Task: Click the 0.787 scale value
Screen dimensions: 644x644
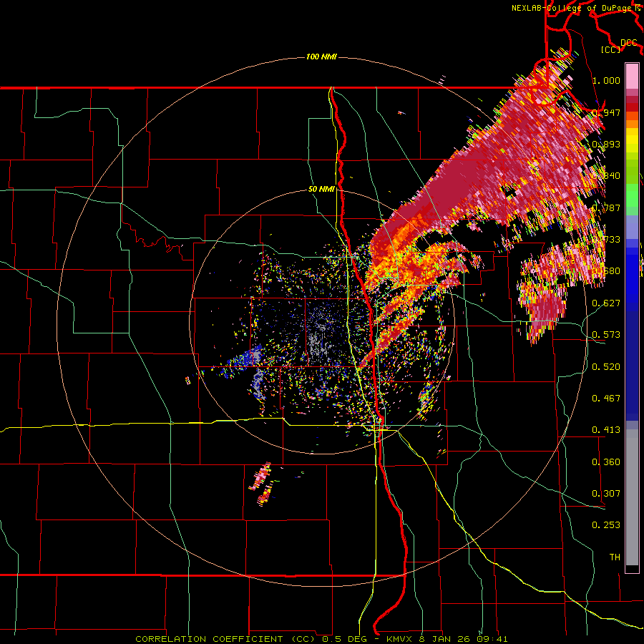Action: [606, 208]
